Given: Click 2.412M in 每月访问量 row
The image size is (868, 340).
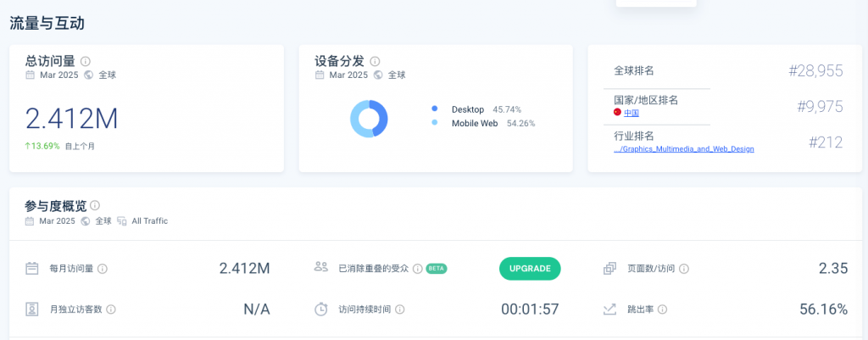Looking at the screenshot, I should coord(245,269).
